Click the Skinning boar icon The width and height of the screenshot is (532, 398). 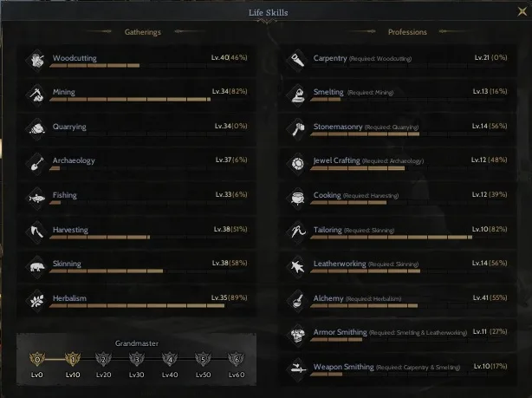36,267
